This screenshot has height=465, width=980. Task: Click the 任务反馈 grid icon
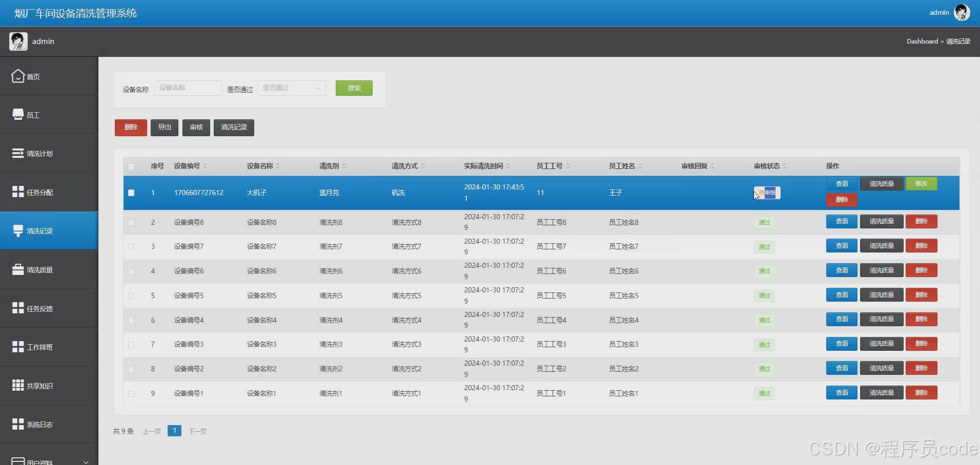point(18,308)
